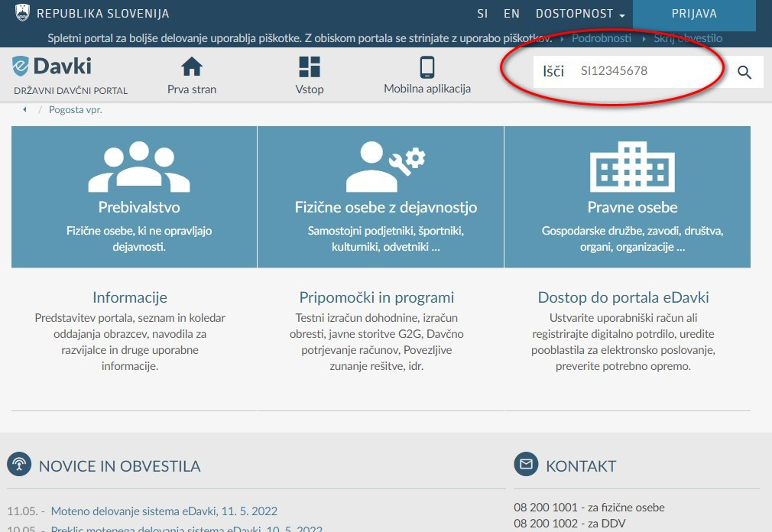
Task: Click the Prijava login button
Action: [x=694, y=15]
